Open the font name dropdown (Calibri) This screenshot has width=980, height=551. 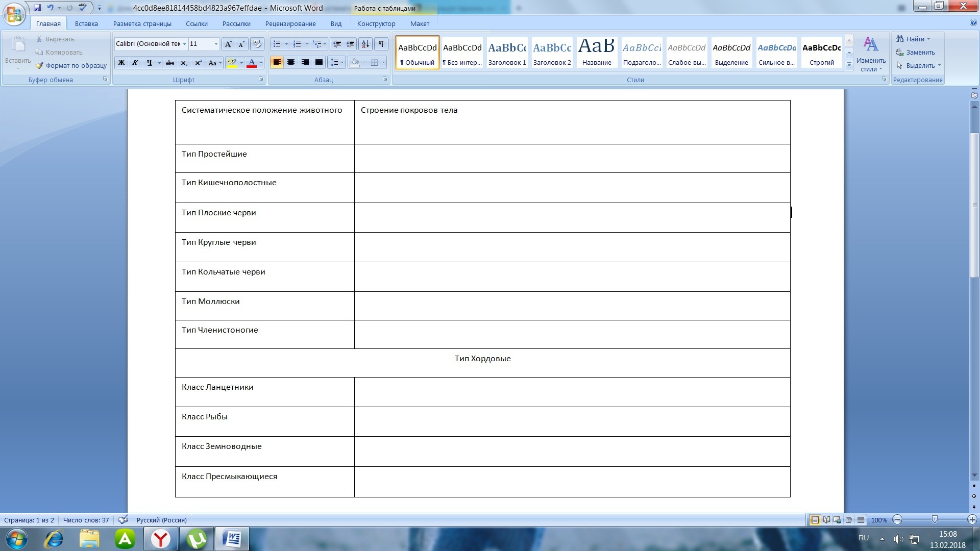coord(184,44)
